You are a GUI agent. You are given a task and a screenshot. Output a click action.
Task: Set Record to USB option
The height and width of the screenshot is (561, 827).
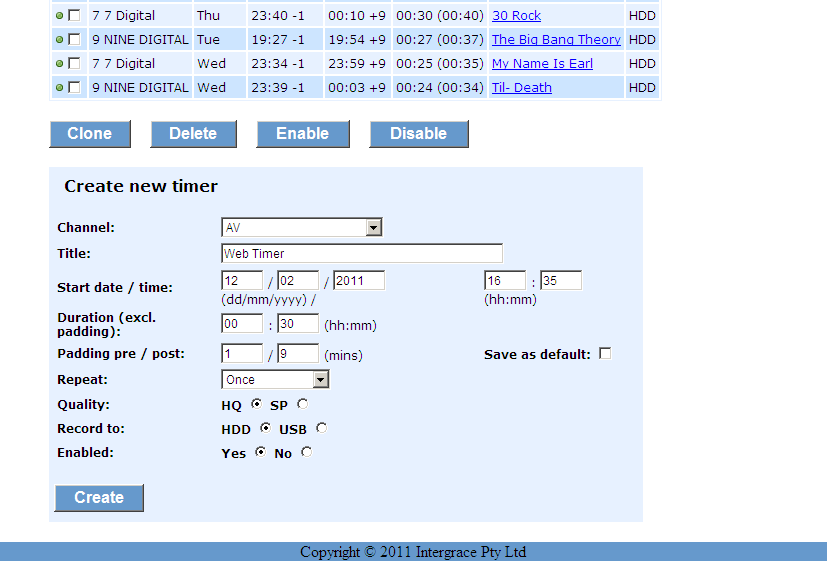coord(321,428)
